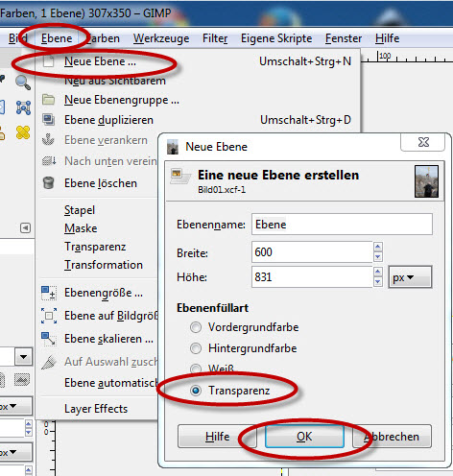Select Vordergrundfarbe fill type
Screen dimensions: 453x476
point(196,327)
